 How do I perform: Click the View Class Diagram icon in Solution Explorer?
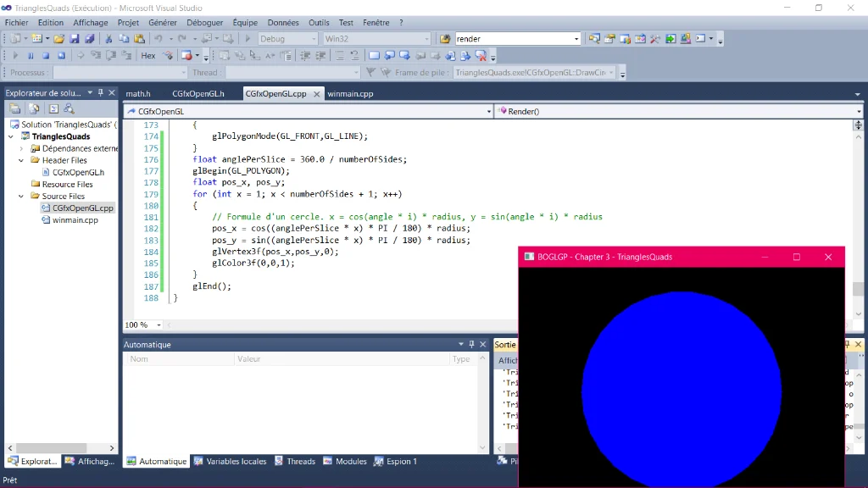(70, 108)
